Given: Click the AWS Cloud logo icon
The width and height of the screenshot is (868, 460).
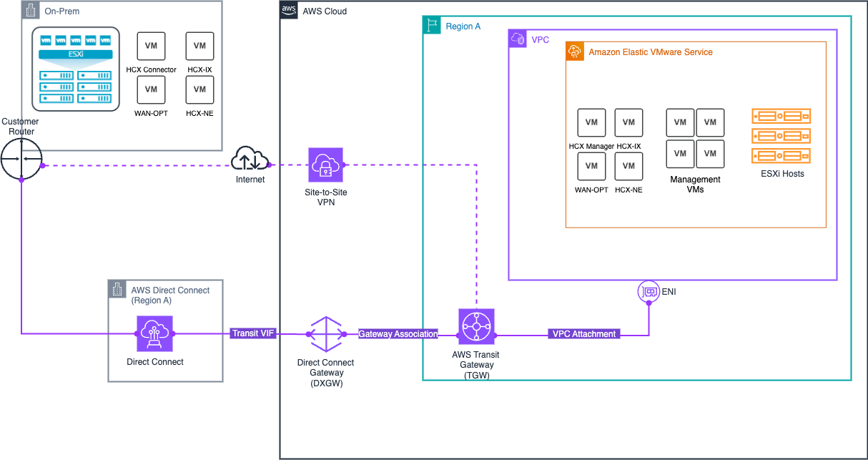Looking at the screenshot, I should point(289,9).
